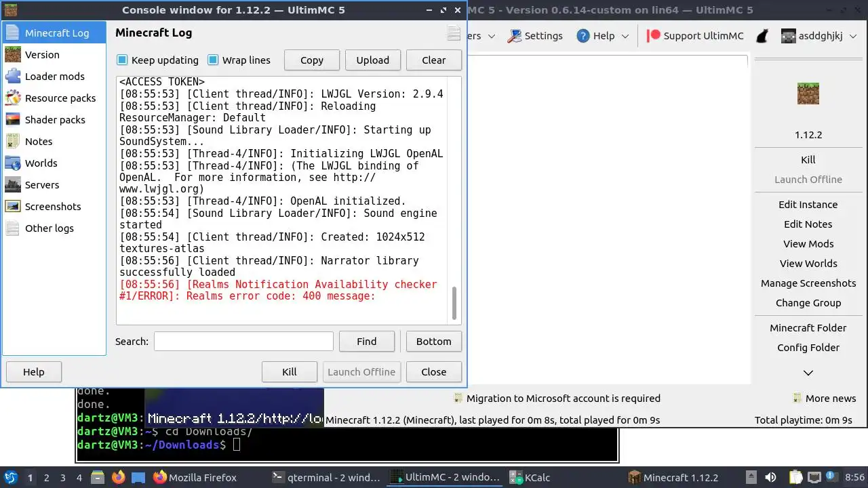Click the Servers icon in sidebar

(13, 184)
